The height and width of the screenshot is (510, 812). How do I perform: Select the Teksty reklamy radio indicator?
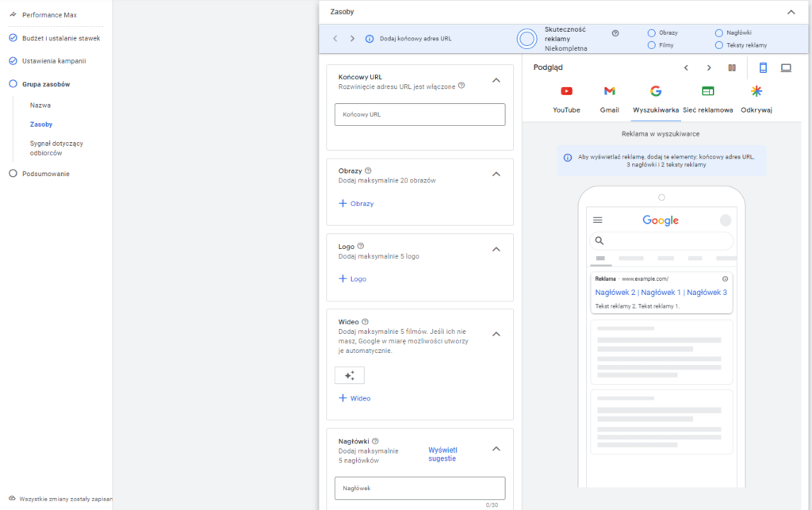click(718, 45)
